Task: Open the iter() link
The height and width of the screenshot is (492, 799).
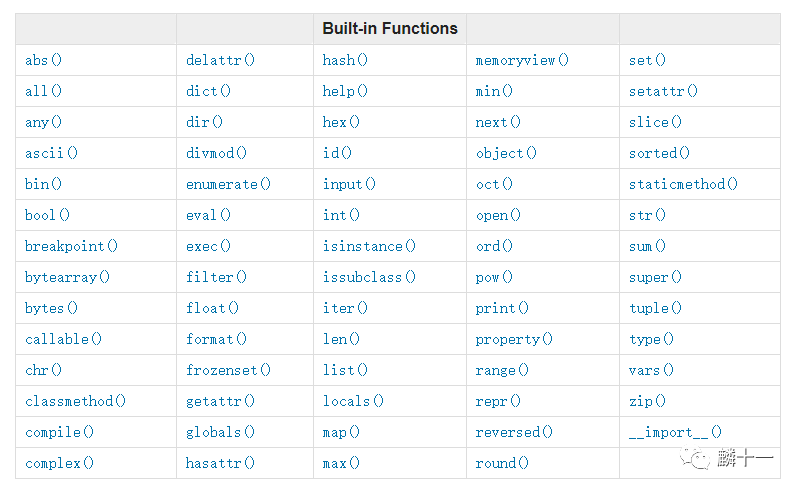Action: pyautogui.click(x=345, y=308)
